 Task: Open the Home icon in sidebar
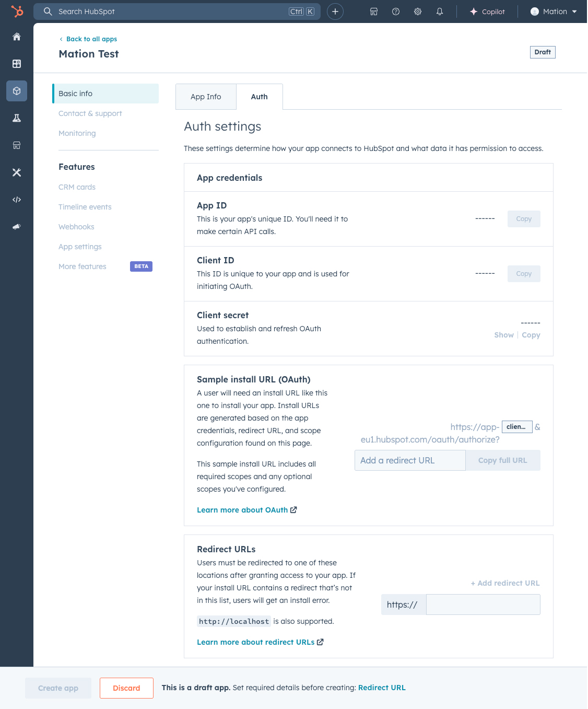coord(17,37)
